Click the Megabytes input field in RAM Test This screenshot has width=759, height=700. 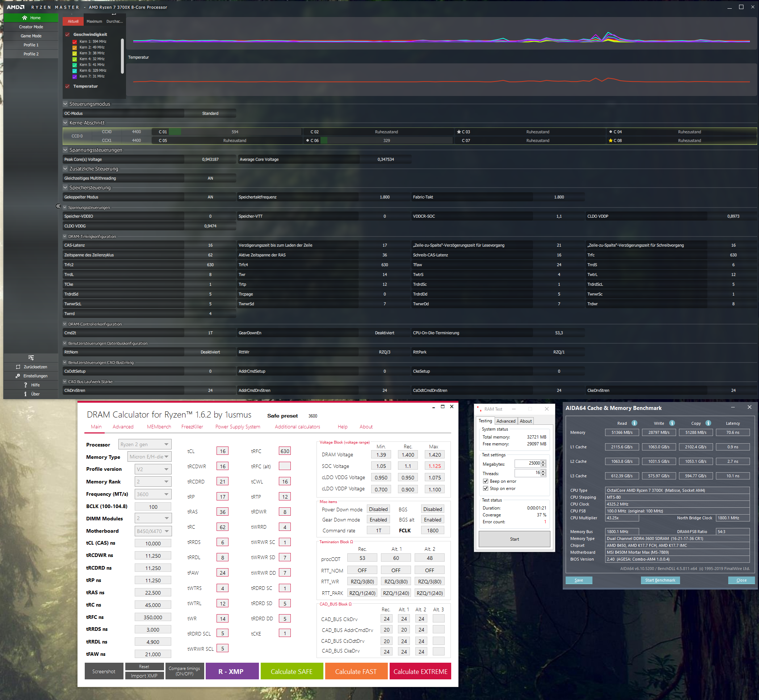[x=528, y=463]
